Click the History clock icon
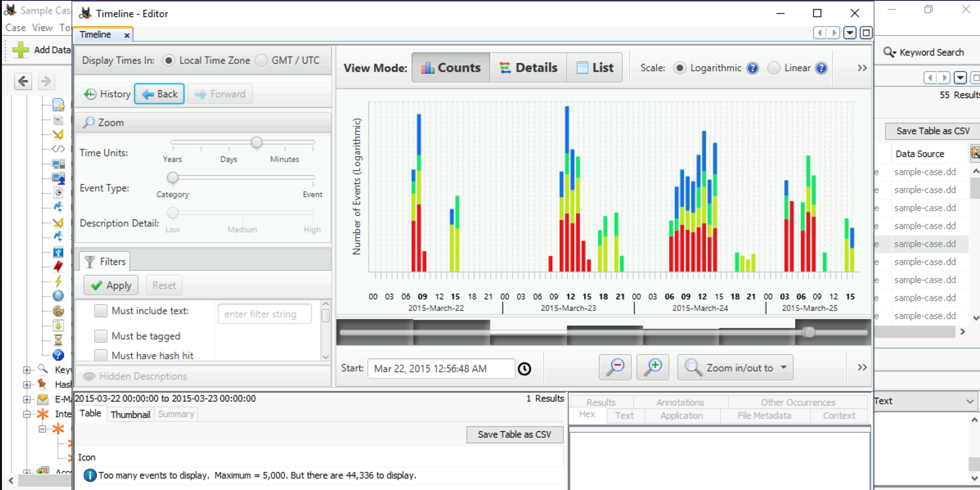This screenshot has width=980, height=490. point(90,94)
